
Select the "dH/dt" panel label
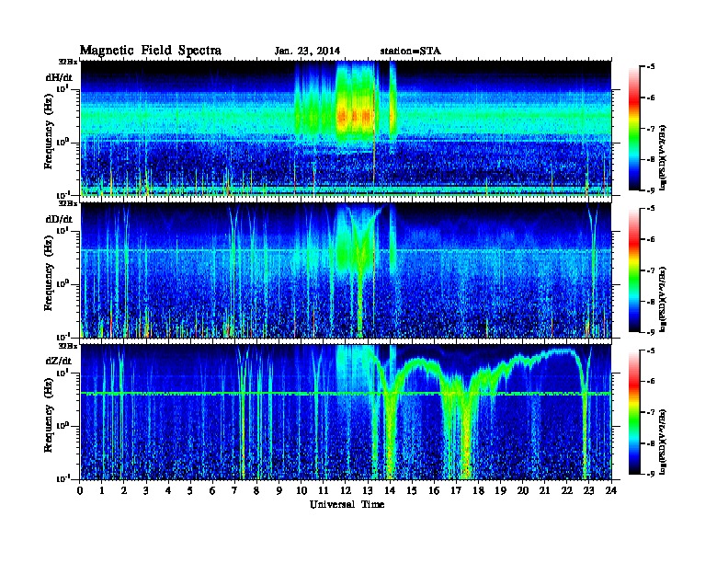[59, 77]
